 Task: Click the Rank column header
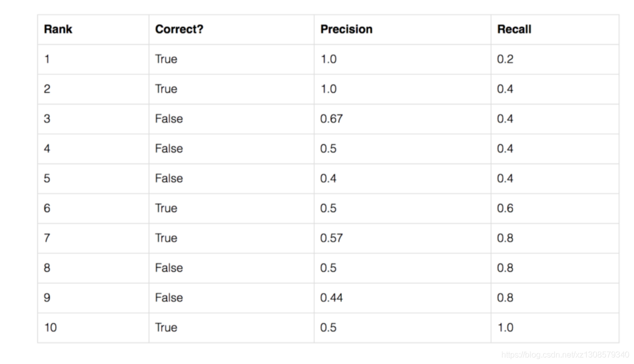(x=58, y=30)
